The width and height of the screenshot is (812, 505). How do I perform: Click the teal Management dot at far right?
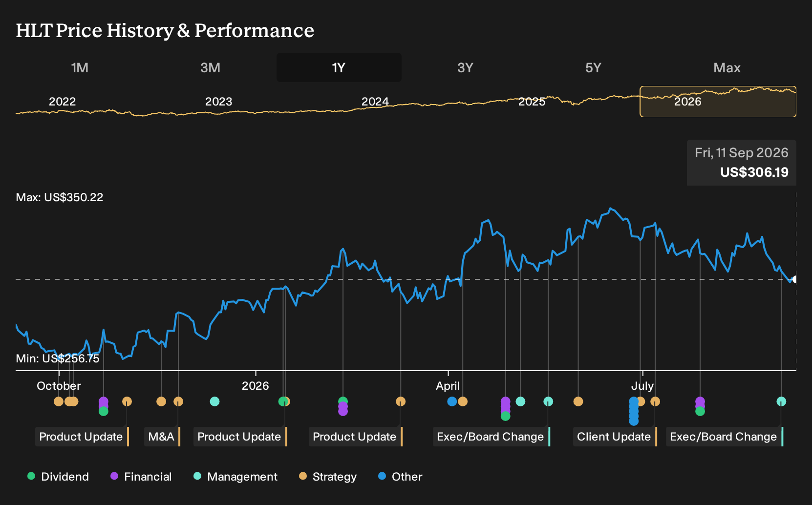781,401
